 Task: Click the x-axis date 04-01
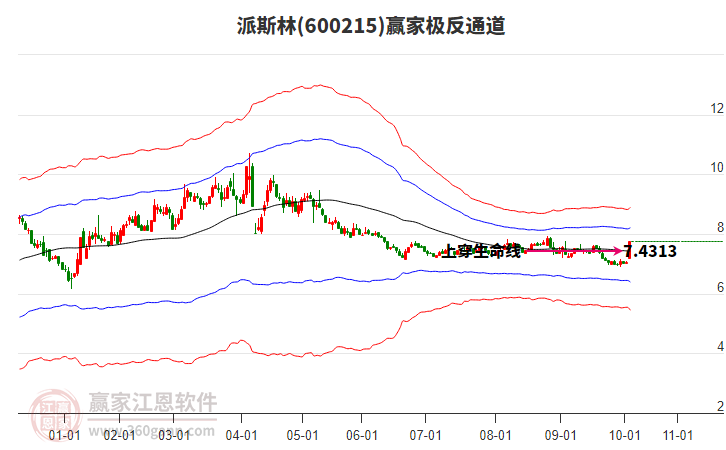241,435
